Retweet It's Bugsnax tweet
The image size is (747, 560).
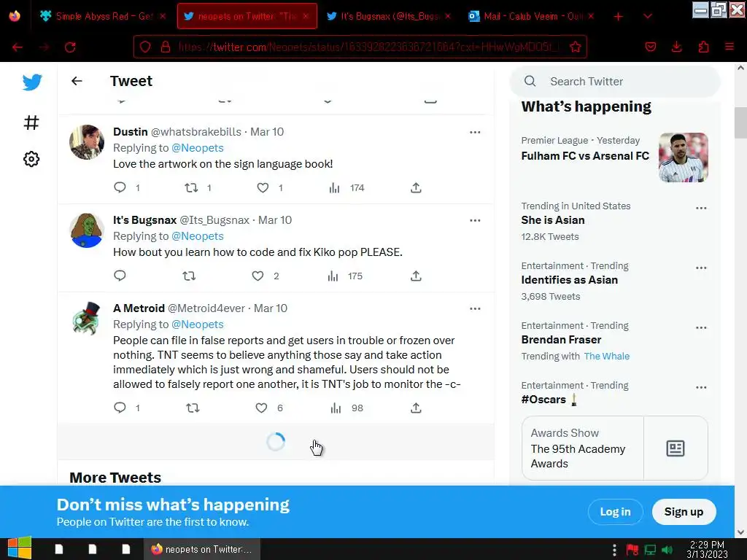(189, 276)
